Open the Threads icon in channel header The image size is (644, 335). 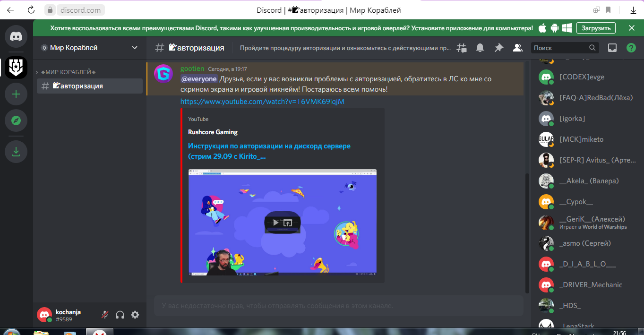click(461, 48)
